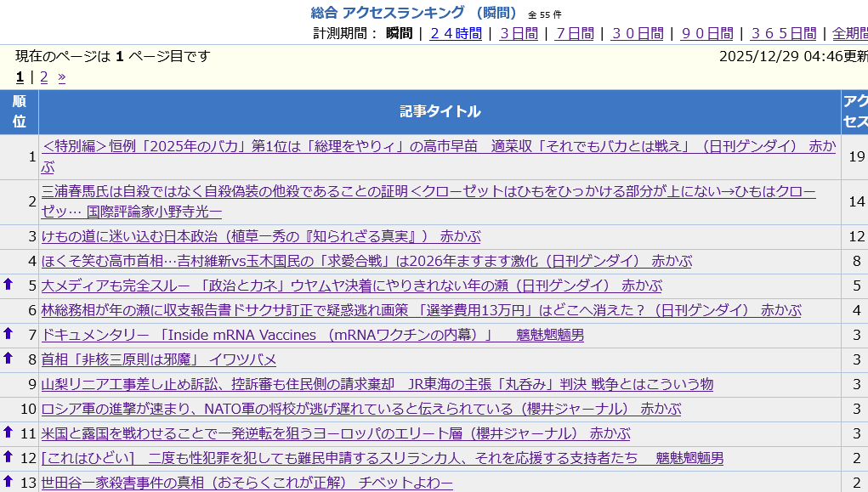The width and height of the screenshot is (868, 492).
Task: Select the 7日間 ranking period
Action: coord(575,33)
